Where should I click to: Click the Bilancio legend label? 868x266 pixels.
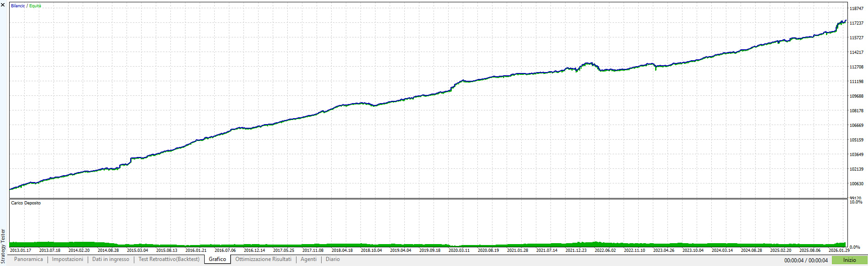(x=18, y=6)
